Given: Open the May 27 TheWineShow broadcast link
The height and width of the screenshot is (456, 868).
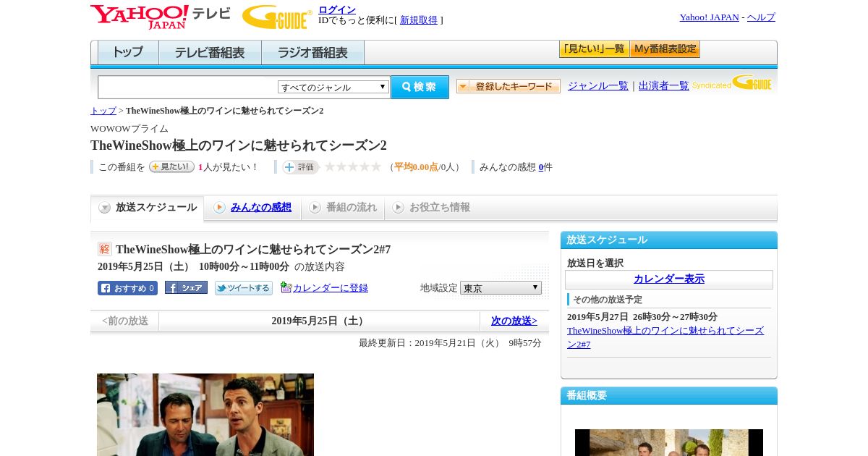Looking at the screenshot, I should coord(665,337).
